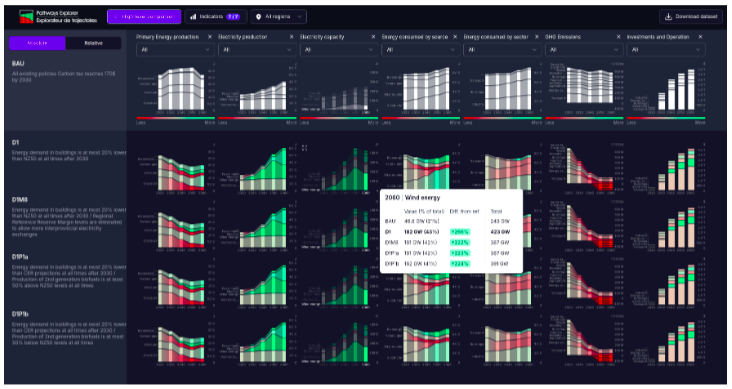Open the Indicators 7/7 selector
The image size is (732, 389).
pyautogui.click(x=215, y=17)
